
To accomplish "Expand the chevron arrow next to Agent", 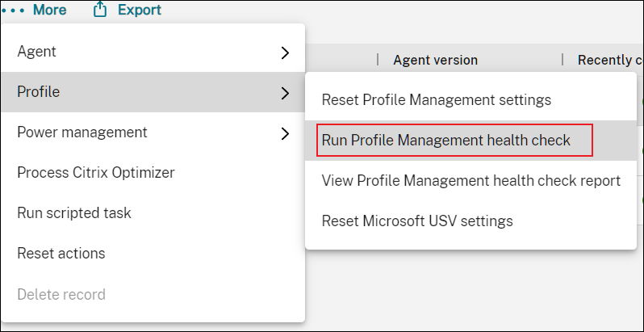I will pos(284,53).
